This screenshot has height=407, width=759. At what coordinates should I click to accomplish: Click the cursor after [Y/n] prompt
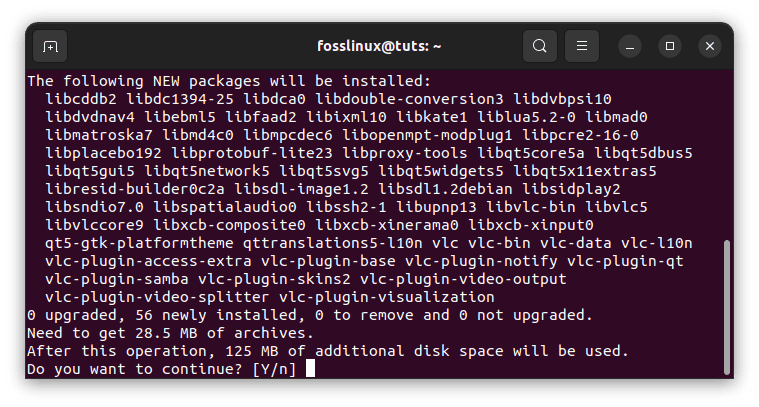310,368
